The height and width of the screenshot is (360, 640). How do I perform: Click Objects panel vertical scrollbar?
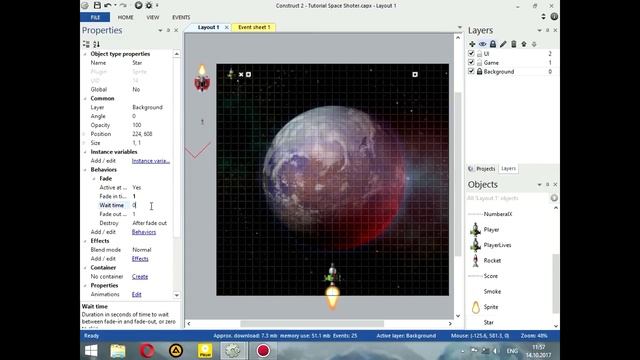(x=556, y=284)
